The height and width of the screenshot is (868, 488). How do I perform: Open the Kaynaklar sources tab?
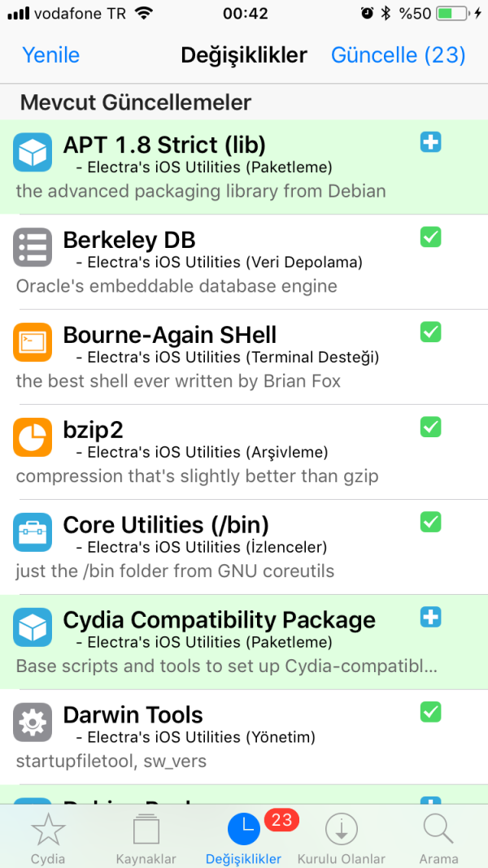[x=146, y=837]
